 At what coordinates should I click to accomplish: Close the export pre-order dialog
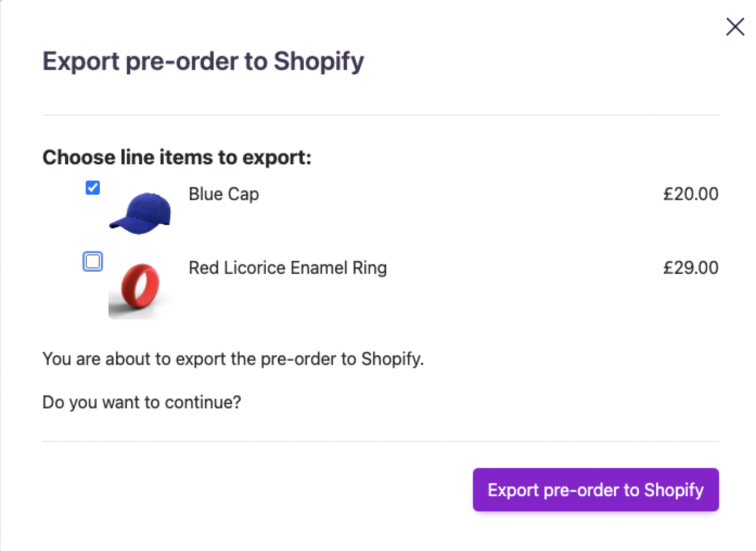pyautogui.click(x=735, y=27)
